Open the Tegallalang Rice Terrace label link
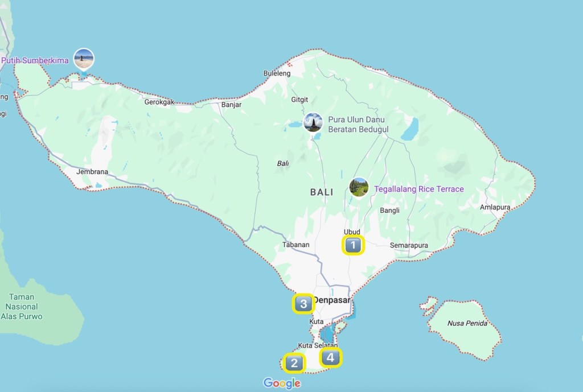583x392 pixels. (x=419, y=189)
